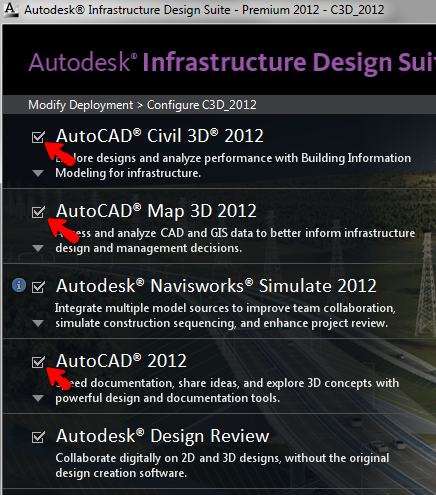Toggle the AutoCAD 2012 product checkbox
The width and height of the screenshot is (436, 495).
pos(38,362)
